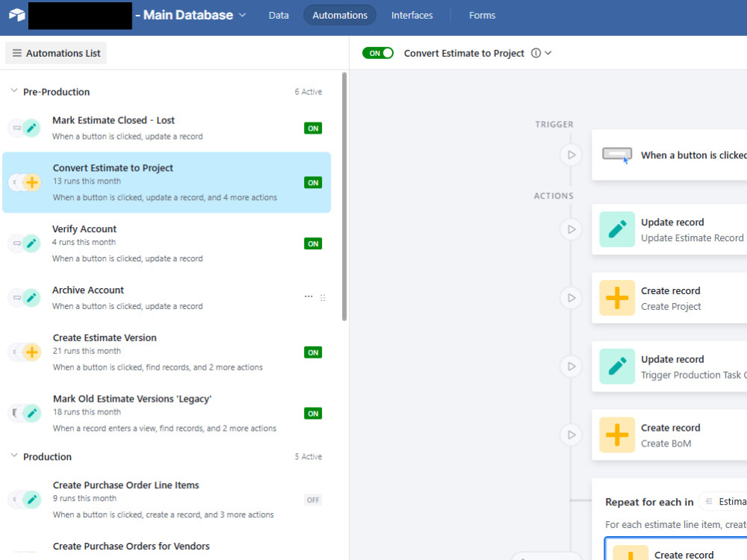The height and width of the screenshot is (560, 747).
Task: Open Create Purchase Order Line Items automation
Action: [x=167, y=500]
